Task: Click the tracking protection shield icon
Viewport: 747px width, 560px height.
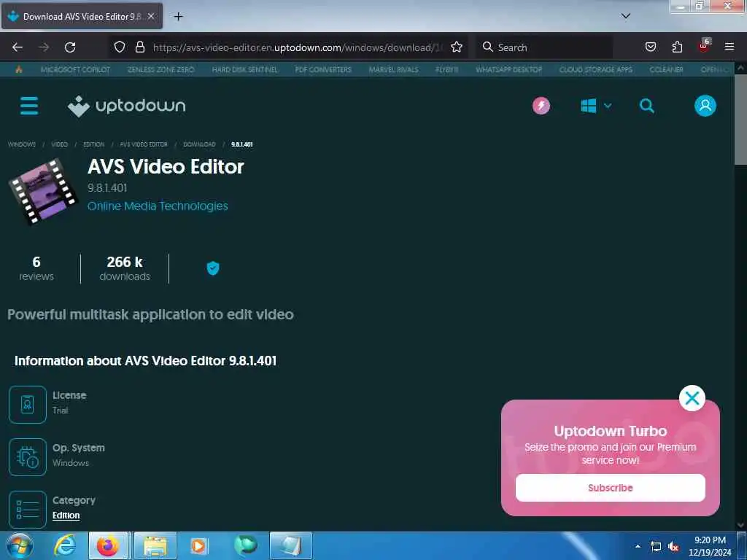Action: coord(120,47)
